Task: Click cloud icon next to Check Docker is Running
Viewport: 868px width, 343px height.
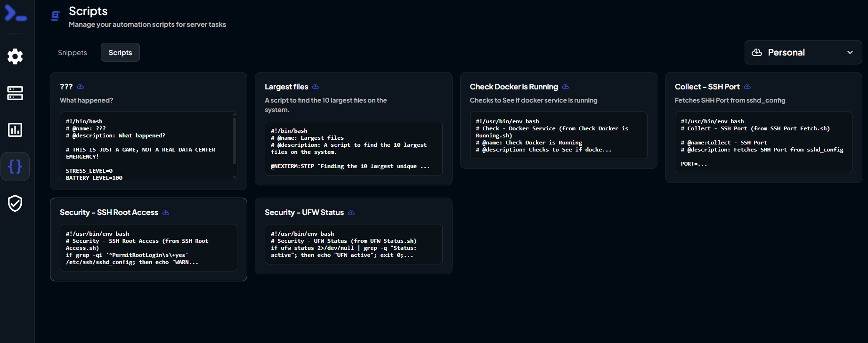Action: tap(566, 87)
